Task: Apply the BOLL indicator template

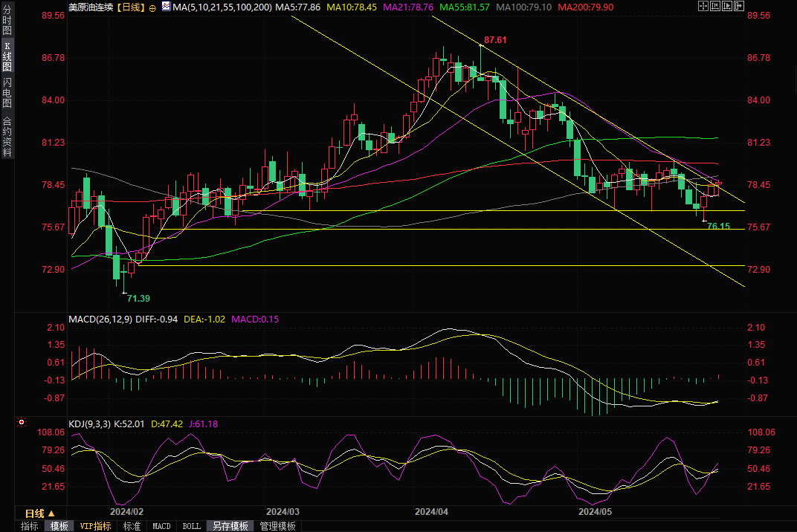Action: 191,526
